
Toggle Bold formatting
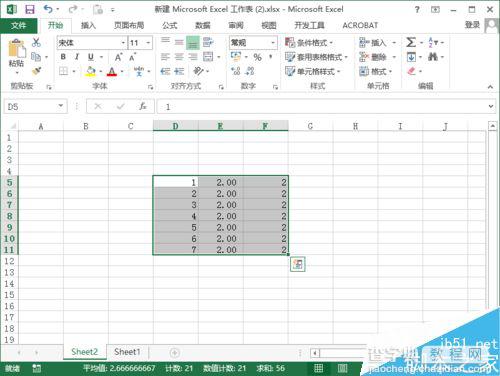pos(63,57)
